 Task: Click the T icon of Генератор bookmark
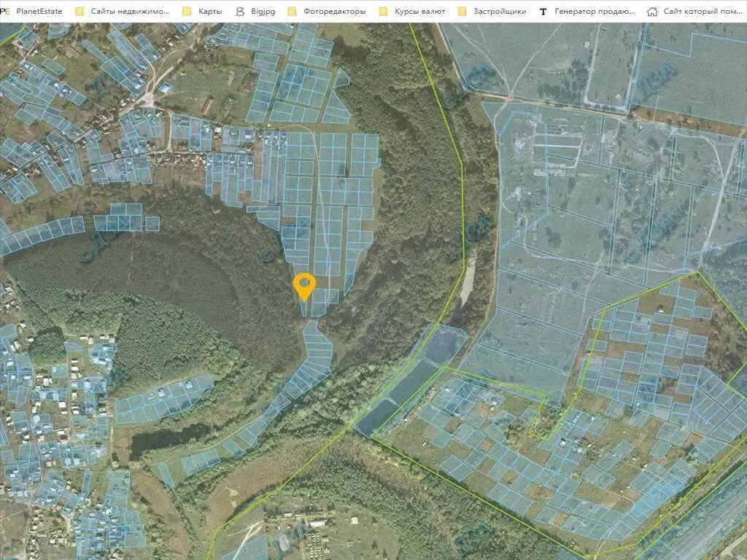tap(543, 12)
